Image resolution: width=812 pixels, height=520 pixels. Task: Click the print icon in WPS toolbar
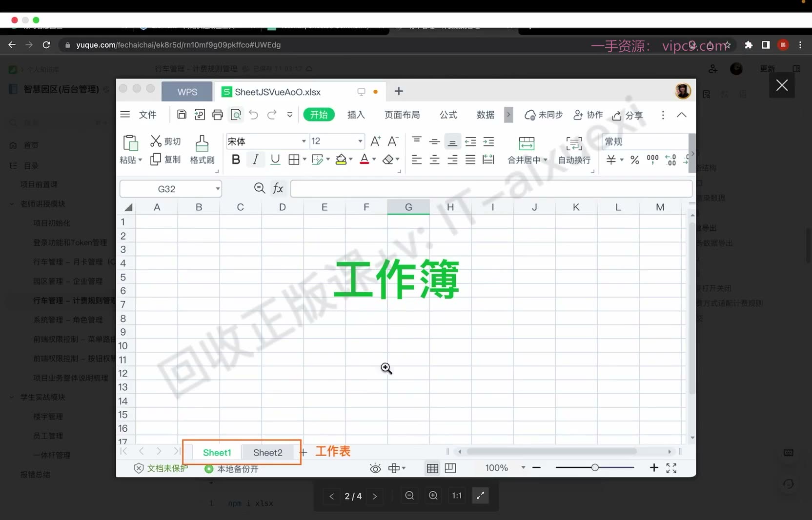[x=218, y=115]
